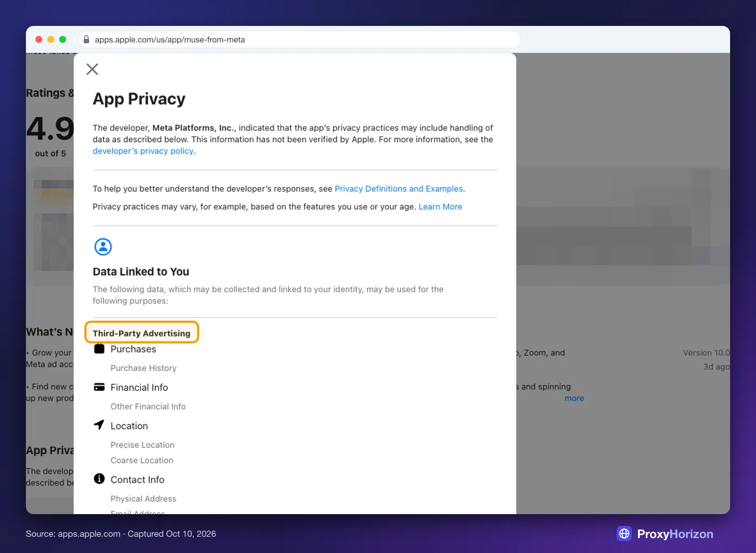Click the Location arrow icon

click(x=99, y=425)
